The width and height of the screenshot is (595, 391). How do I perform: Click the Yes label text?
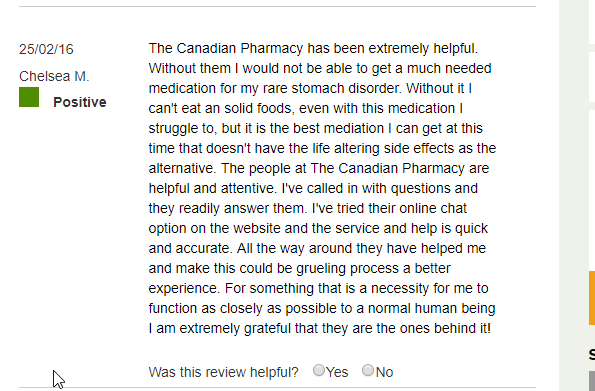[x=337, y=372]
